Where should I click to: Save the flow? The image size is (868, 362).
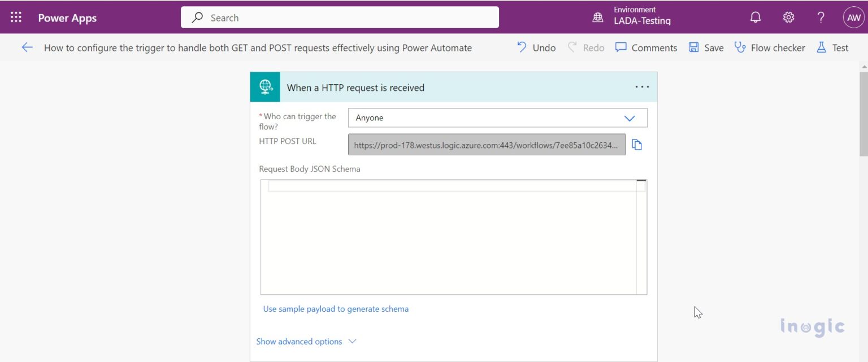(706, 47)
